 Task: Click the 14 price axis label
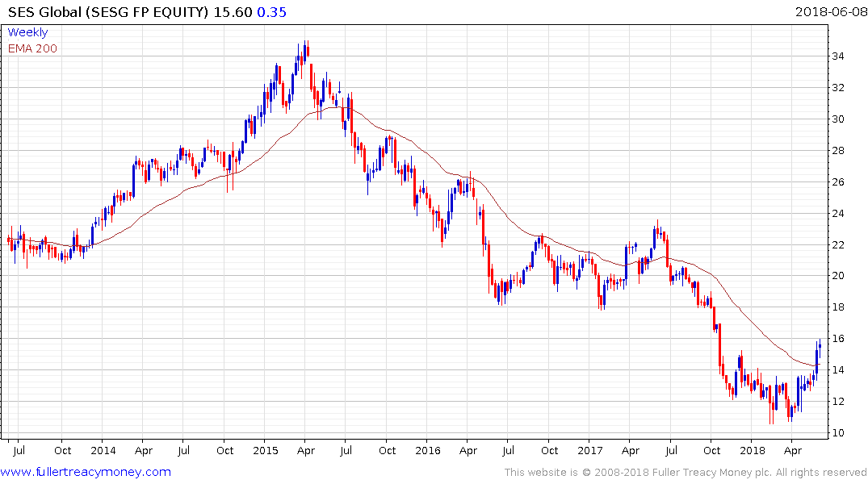click(x=837, y=370)
